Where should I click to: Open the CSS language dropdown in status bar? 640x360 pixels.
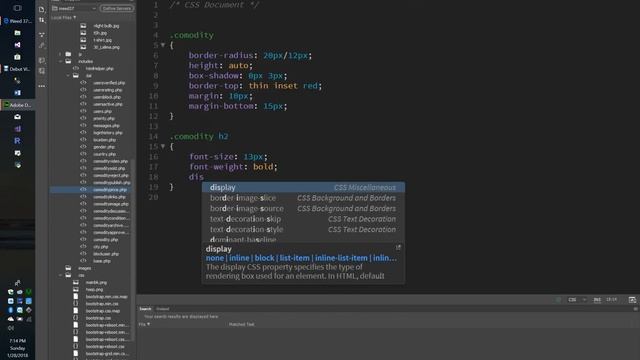tap(577, 300)
